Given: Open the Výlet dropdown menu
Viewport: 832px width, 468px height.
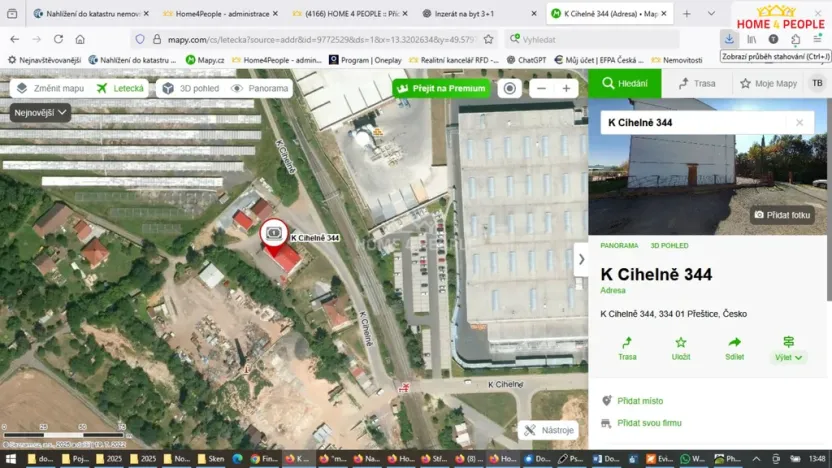Looking at the screenshot, I should click(789, 349).
